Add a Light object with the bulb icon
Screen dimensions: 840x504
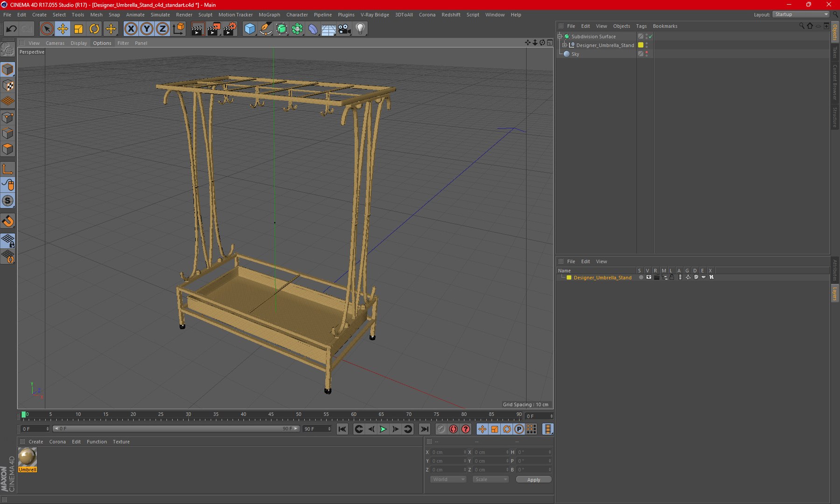coord(360,29)
